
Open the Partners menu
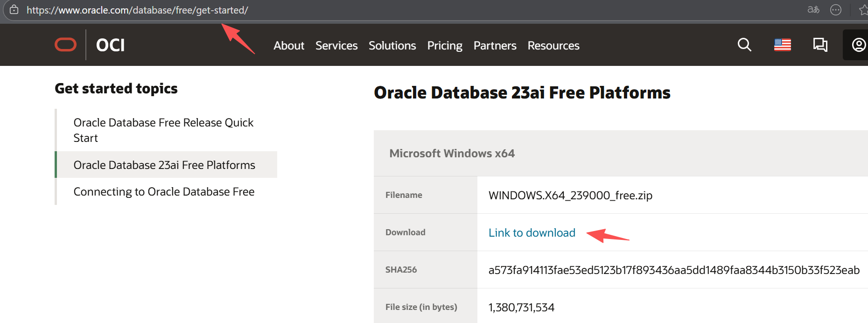click(495, 46)
